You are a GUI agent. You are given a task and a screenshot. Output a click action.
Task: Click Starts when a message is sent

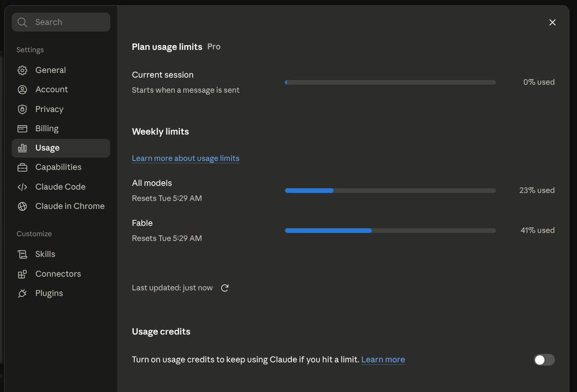[x=186, y=90]
